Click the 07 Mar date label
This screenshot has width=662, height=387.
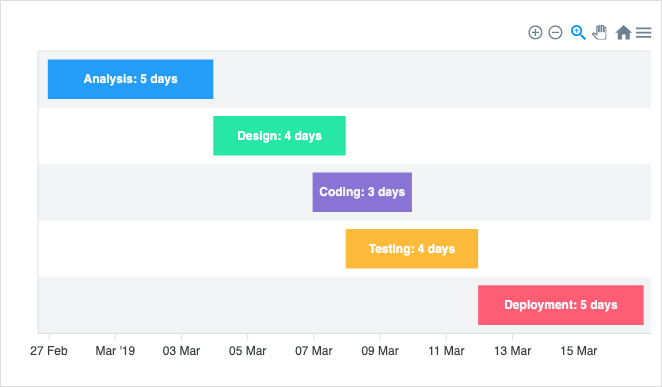[314, 351]
